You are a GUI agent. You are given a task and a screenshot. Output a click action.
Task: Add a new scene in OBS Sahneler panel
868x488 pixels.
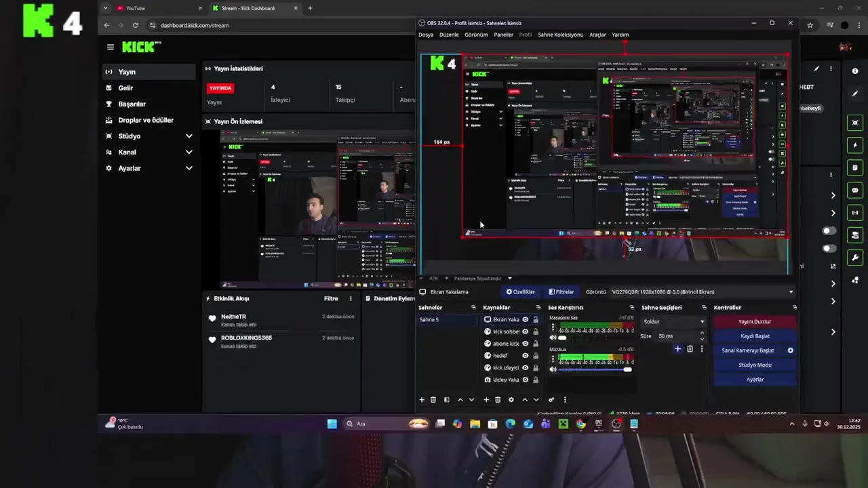pos(422,400)
